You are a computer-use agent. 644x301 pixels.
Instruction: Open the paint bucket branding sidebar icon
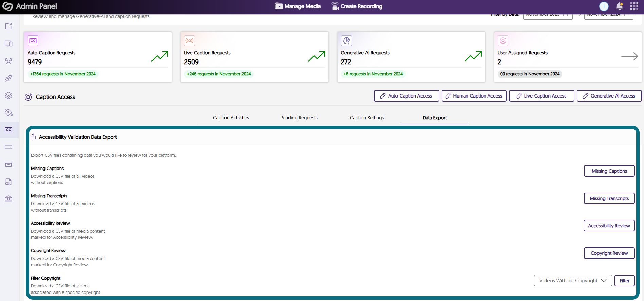[8, 112]
